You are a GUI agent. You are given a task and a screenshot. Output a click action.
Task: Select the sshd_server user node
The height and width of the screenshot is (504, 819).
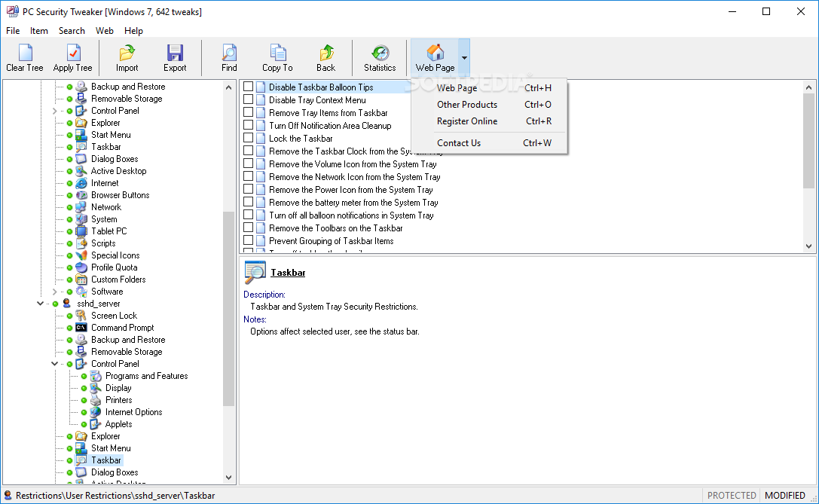point(98,304)
